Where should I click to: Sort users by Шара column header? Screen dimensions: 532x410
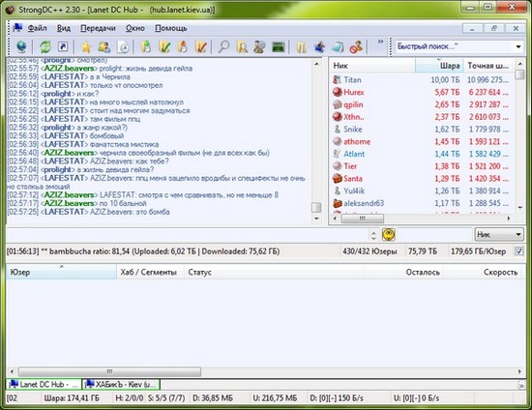tap(439, 66)
